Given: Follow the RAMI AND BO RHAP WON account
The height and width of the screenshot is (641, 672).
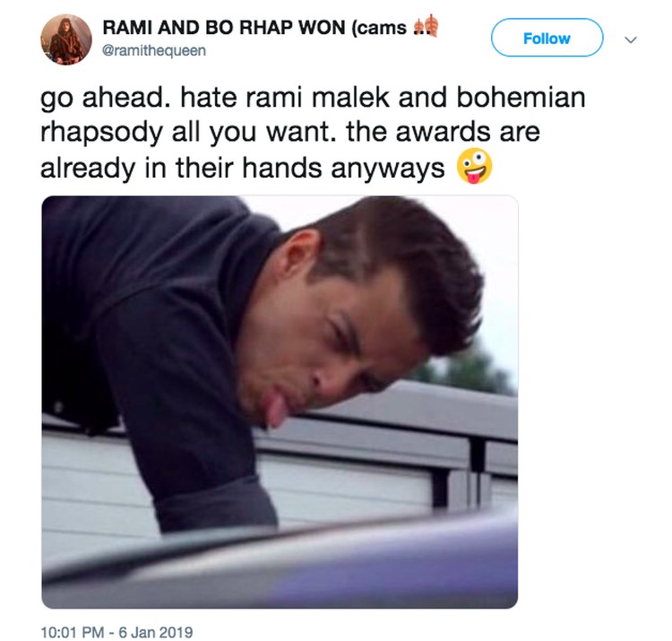Looking at the screenshot, I should pos(547,38).
